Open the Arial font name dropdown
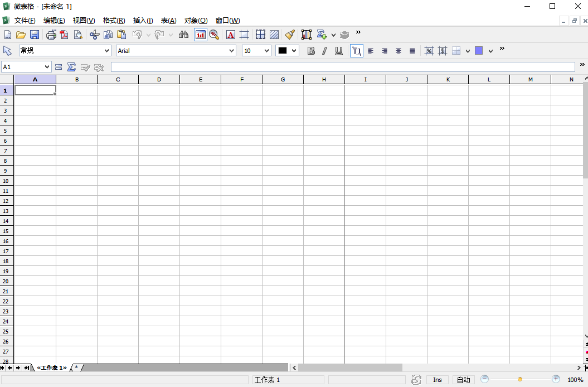Screen dimensions: 588x387 click(x=176, y=51)
